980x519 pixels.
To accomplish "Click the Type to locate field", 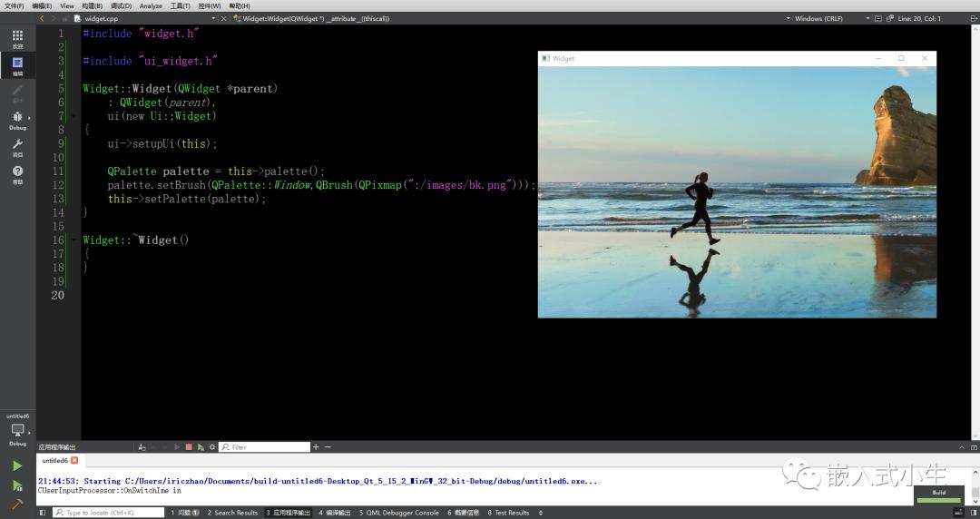I will click(109, 513).
